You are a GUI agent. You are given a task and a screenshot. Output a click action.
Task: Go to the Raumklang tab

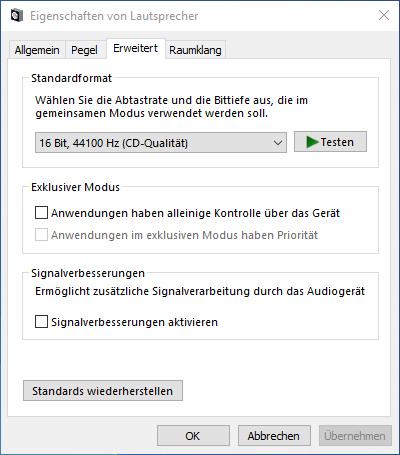point(195,50)
